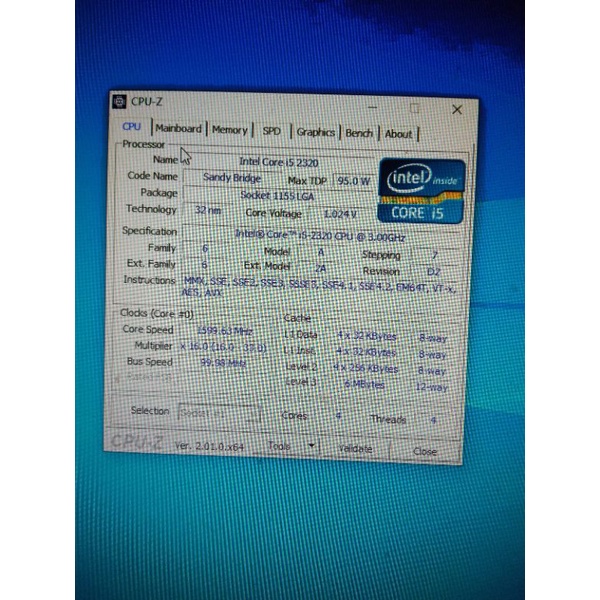
Task: Click the Intel Core i5 logo badge
Action: point(421,189)
